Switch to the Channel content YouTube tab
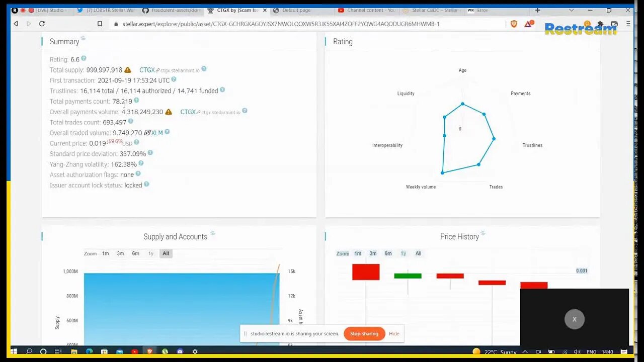 coord(367,10)
